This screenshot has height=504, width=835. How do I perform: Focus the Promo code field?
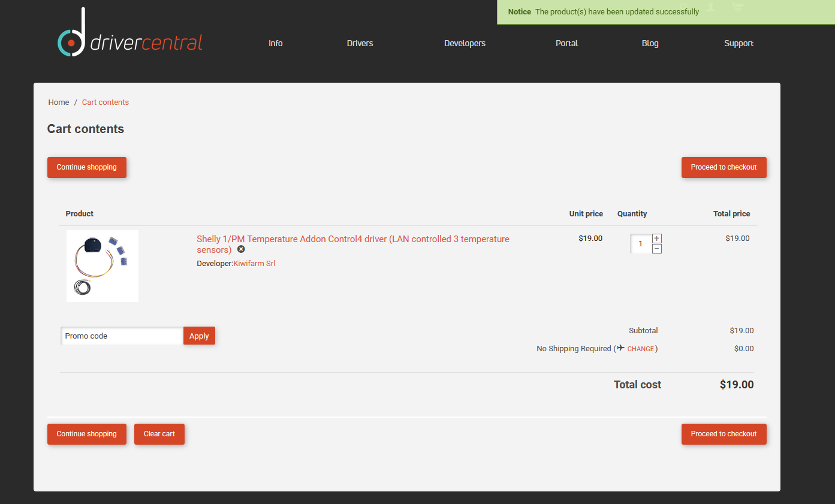point(122,336)
